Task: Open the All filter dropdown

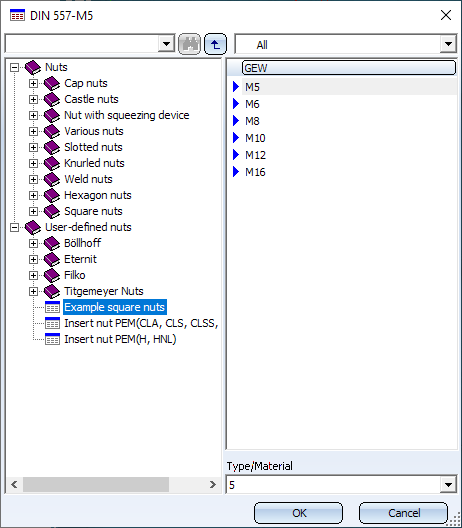Action: tap(448, 44)
